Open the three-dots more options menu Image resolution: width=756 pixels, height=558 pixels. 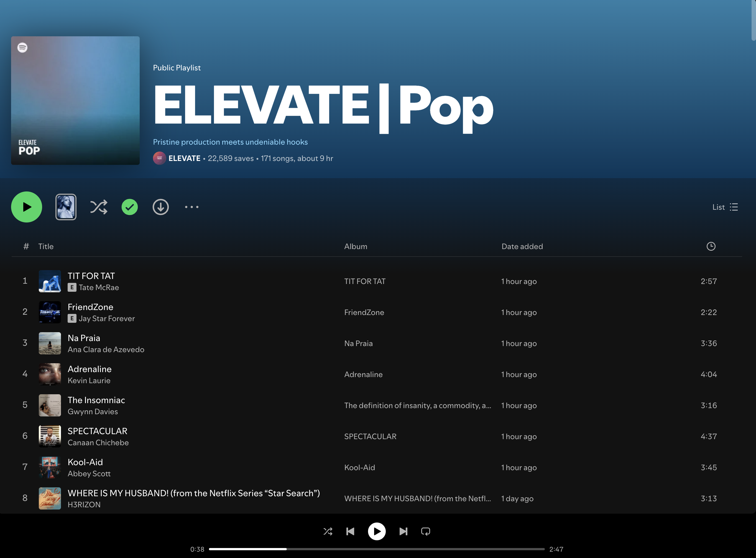tap(192, 207)
